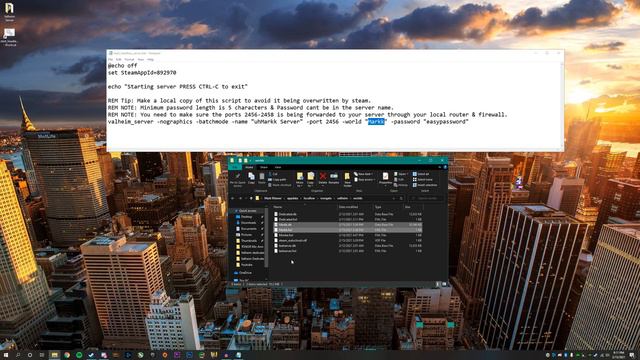Image resolution: width=640 pixels, height=360 pixels.
Task: Switch to the View ribbon tab
Action: 278,167
